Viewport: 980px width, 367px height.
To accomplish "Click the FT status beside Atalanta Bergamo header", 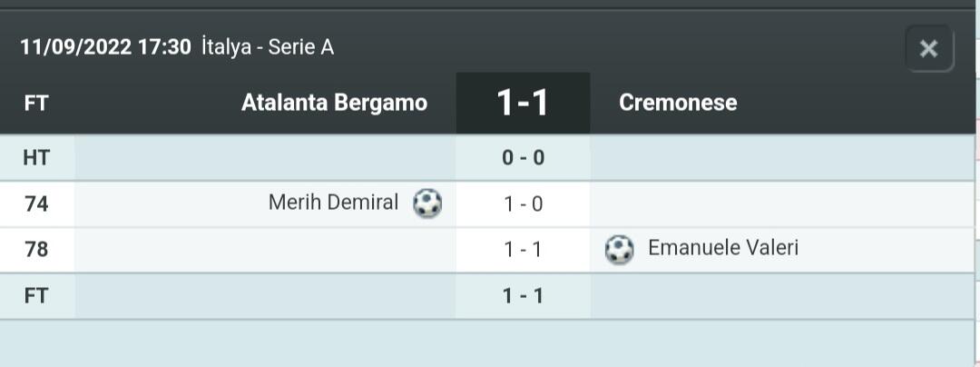I will [36, 103].
